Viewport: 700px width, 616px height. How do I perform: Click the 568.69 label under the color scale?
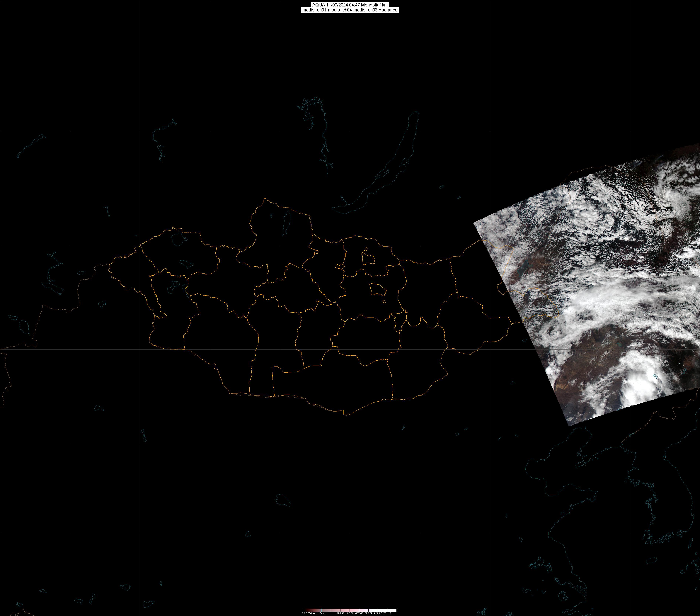[x=369, y=613]
